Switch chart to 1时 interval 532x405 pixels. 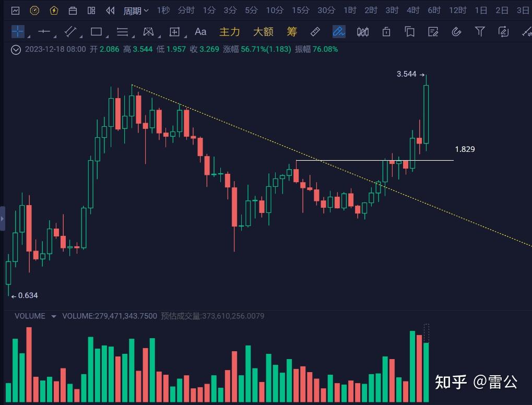point(350,10)
